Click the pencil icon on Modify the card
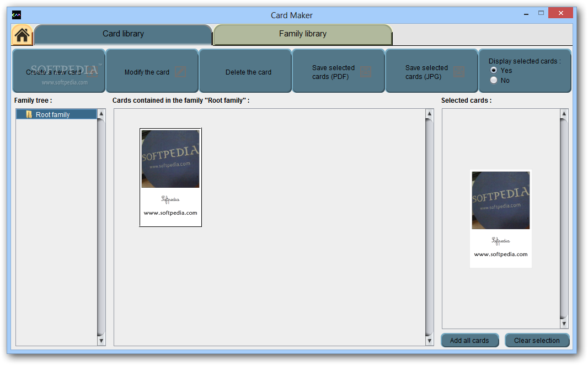This screenshot has height=365, width=588. coord(180,71)
